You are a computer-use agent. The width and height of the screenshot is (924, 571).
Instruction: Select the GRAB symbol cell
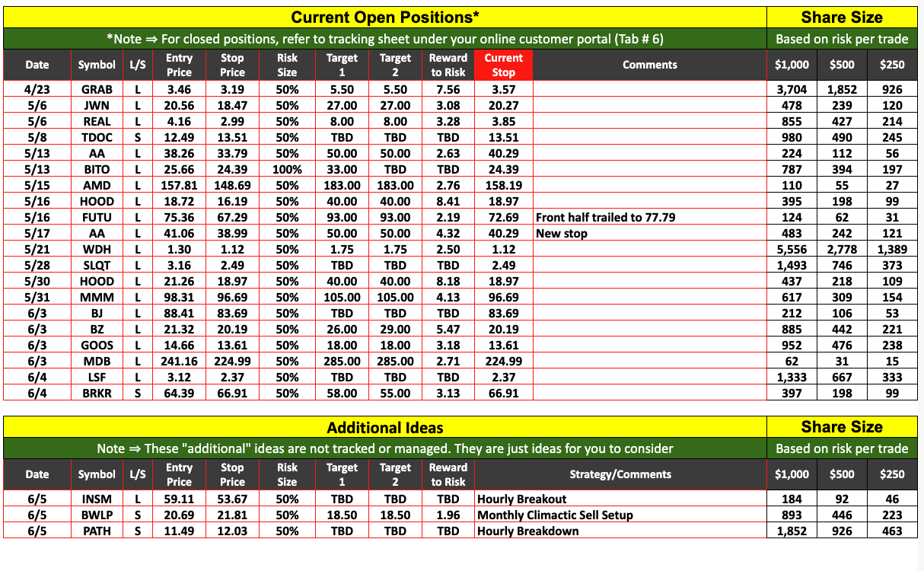[x=97, y=89]
